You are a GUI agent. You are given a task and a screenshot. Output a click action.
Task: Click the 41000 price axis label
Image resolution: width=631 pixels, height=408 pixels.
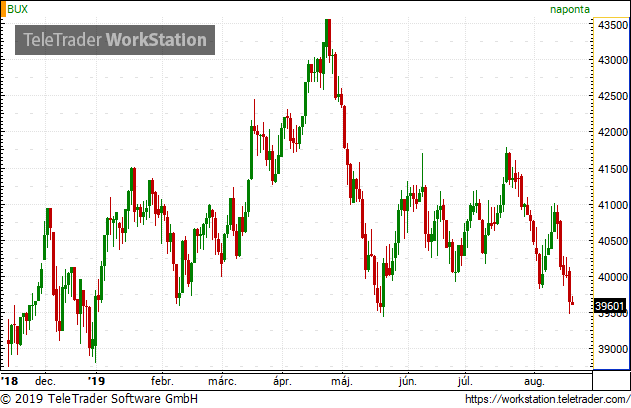pyautogui.click(x=612, y=205)
